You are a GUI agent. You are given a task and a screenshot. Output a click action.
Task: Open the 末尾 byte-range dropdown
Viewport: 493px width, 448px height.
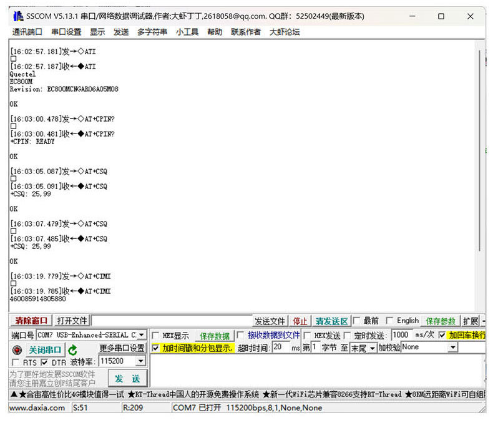click(x=373, y=348)
